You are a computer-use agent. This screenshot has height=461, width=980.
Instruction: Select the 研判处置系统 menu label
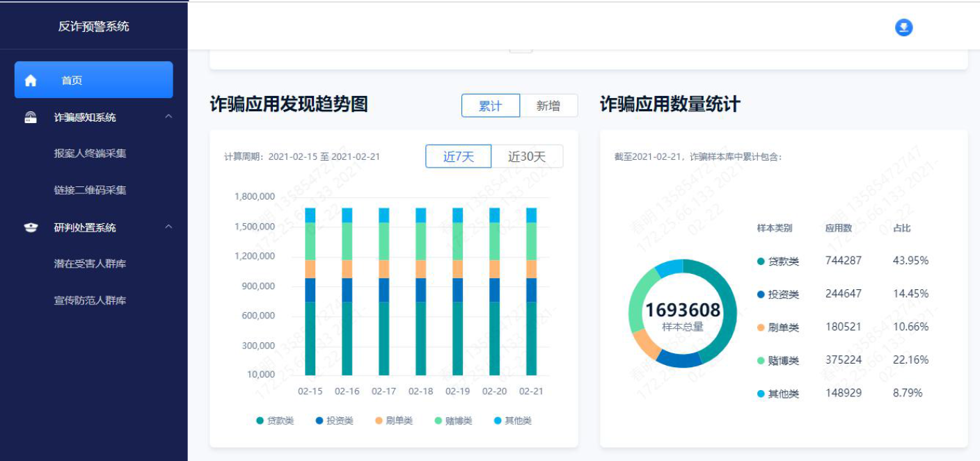pyautogui.click(x=85, y=227)
